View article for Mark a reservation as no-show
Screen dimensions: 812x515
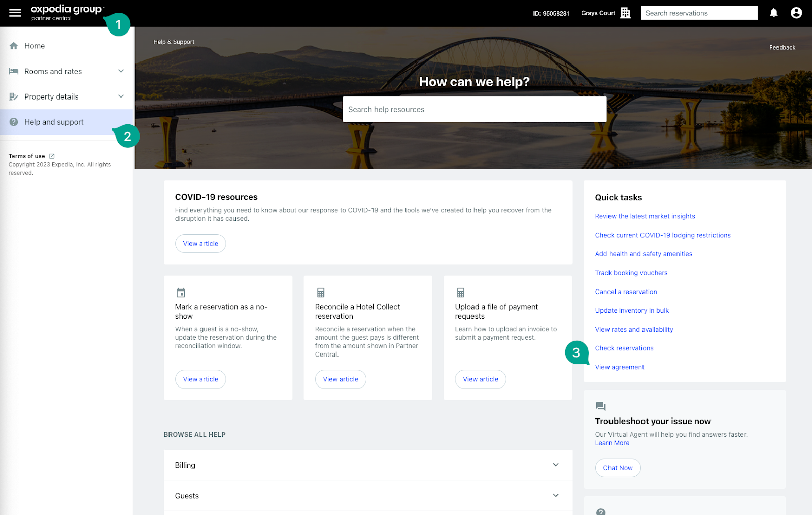(x=200, y=379)
